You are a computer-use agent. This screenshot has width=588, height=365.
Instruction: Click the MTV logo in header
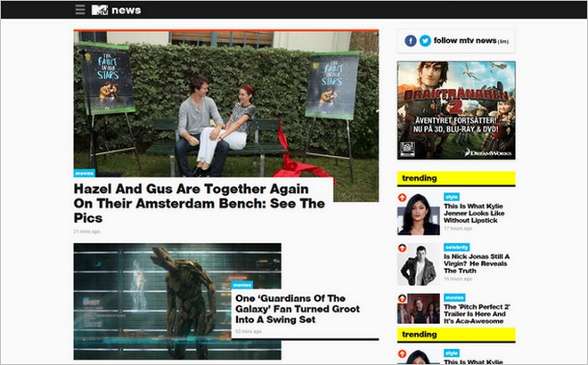100,10
